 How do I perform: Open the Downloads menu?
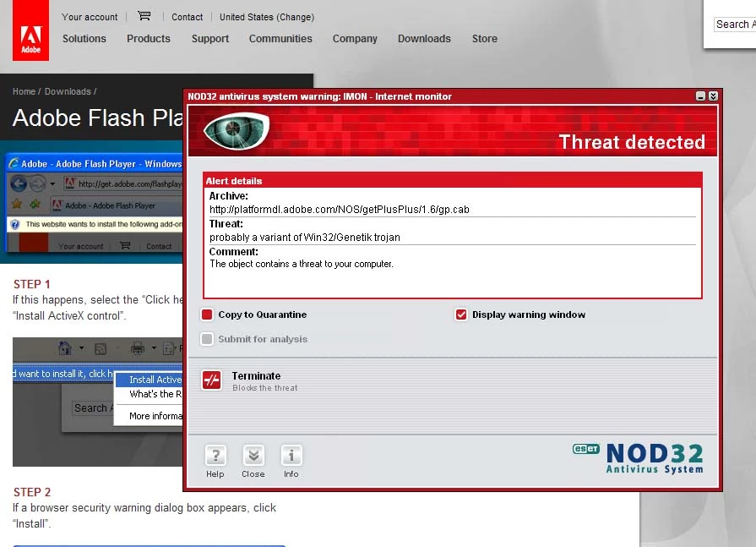point(424,39)
